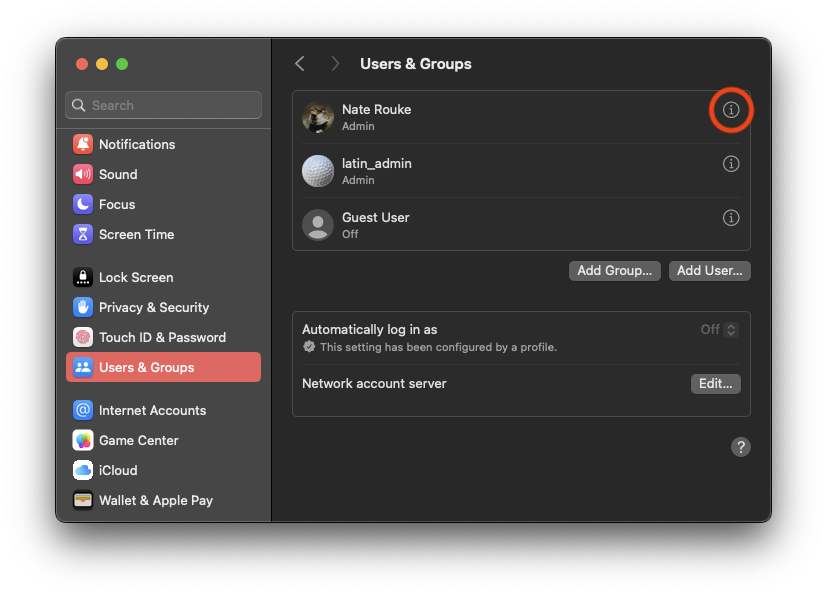Image resolution: width=827 pixels, height=596 pixels.
Task: Click Edit... for Network account server
Action: 716,384
